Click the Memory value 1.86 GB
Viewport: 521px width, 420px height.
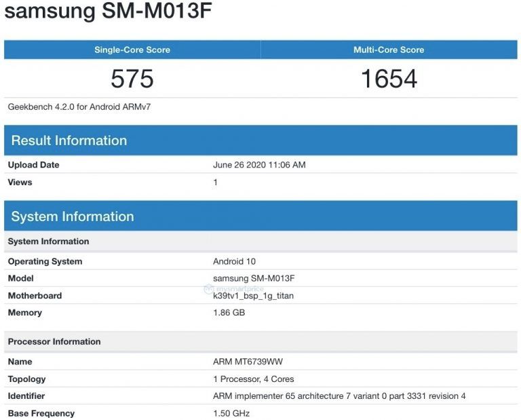pos(229,313)
